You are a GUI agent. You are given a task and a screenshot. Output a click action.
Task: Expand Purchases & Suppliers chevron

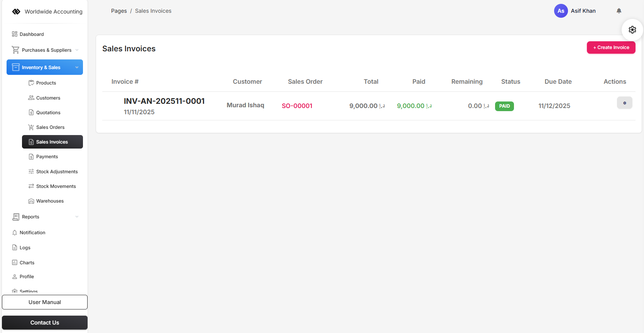tap(77, 50)
